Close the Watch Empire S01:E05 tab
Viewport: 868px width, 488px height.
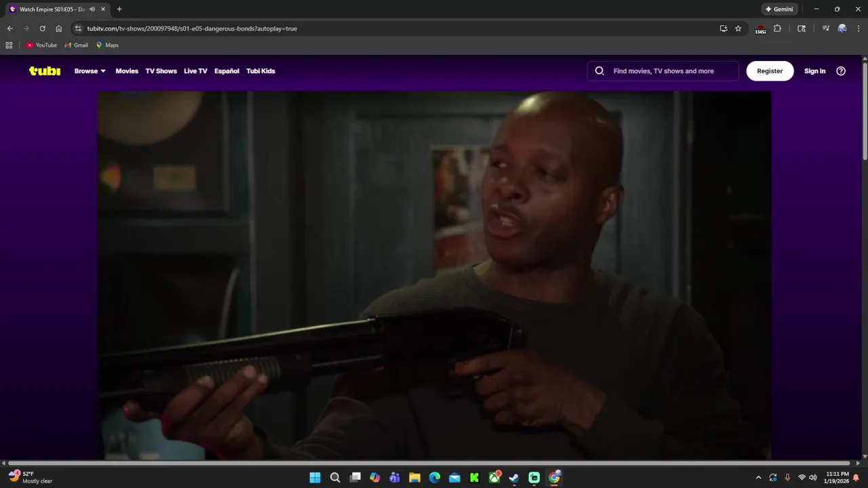click(104, 9)
